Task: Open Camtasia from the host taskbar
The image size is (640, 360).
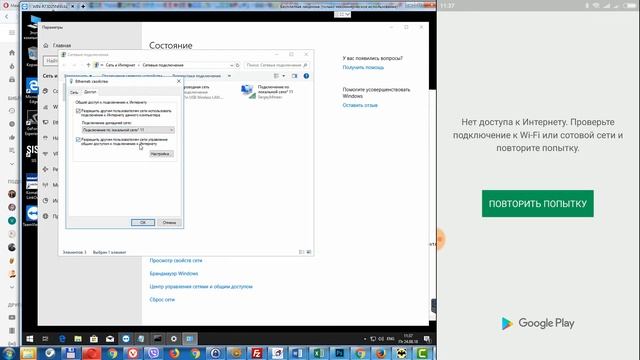Action: (x=422, y=353)
